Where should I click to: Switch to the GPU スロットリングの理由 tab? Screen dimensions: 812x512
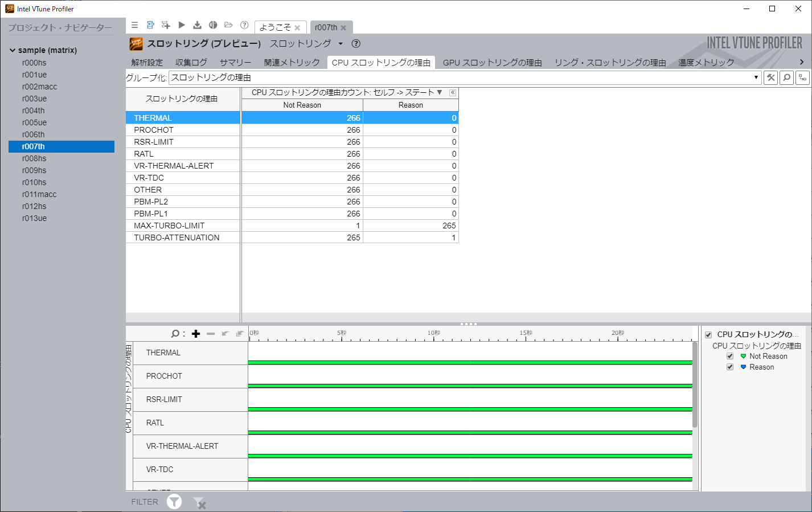(x=492, y=63)
